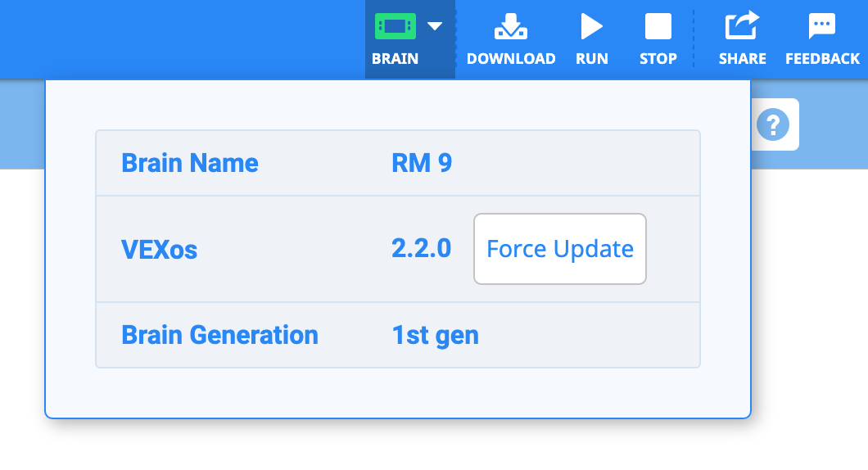Click the Share arrow icon
Viewport: 868px width, 470px height.
coord(742,26)
